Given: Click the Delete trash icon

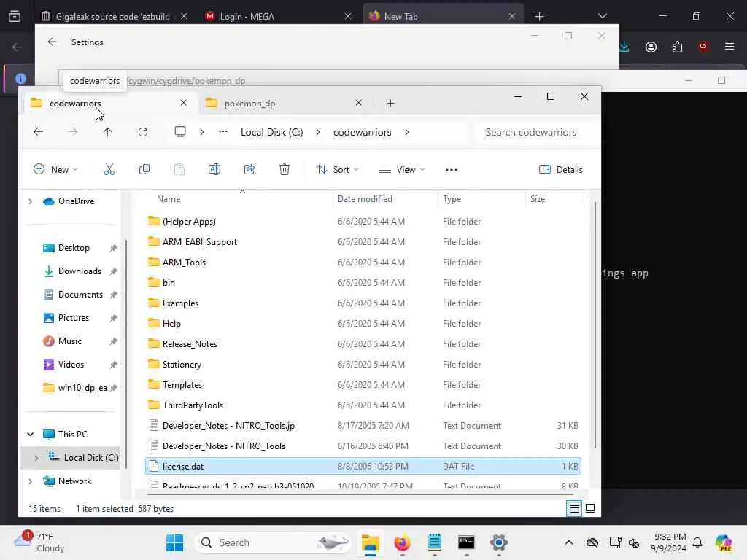Looking at the screenshot, I should pyautogui.click(x=285, y=169).
